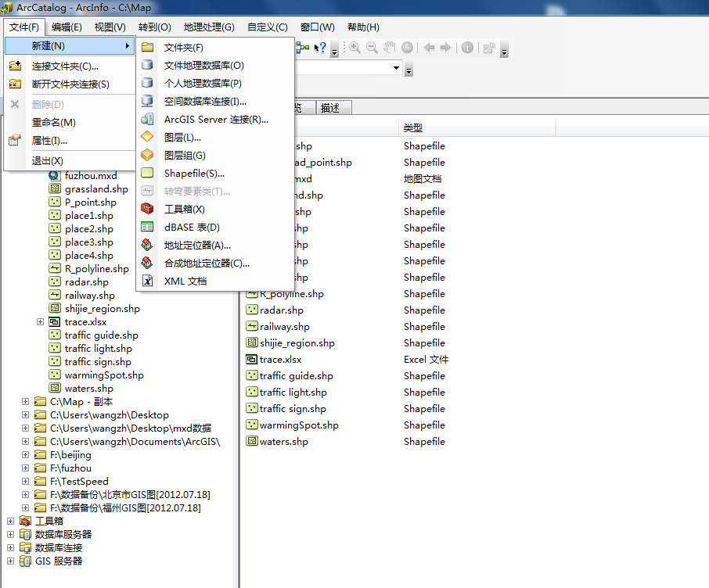Click the Zoom In toolbar icon
This screenshot has height=588, width=709.
pos(355,48)
